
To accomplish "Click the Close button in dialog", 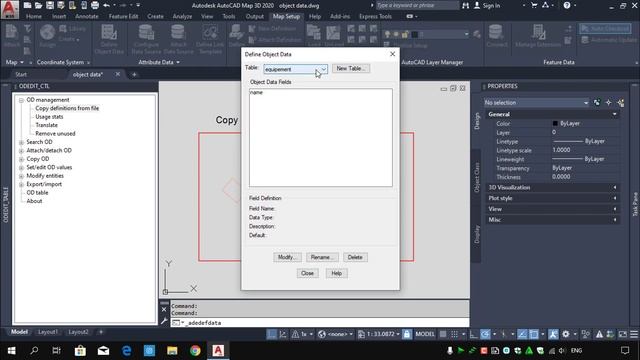I will coord(307,273).
